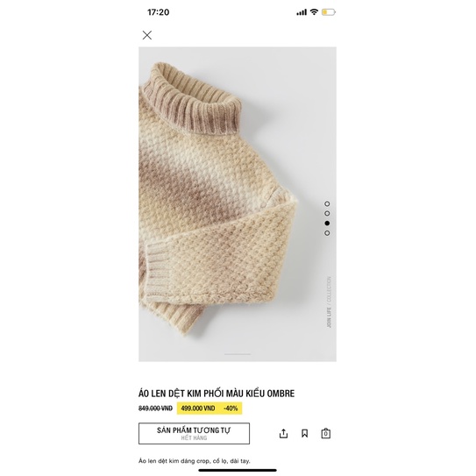Tap the yellow 499.000 VND sale price
The height and width of the screenshot is (476, 476).
[x=198, y=409]
